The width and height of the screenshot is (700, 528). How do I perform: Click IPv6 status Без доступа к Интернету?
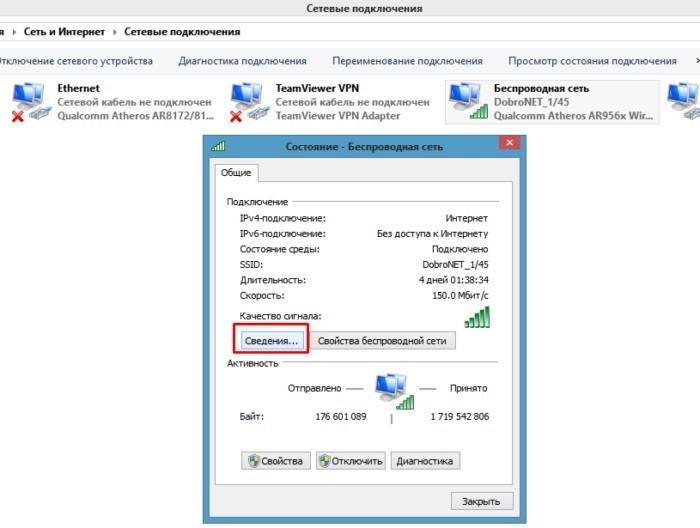(433, 233)
